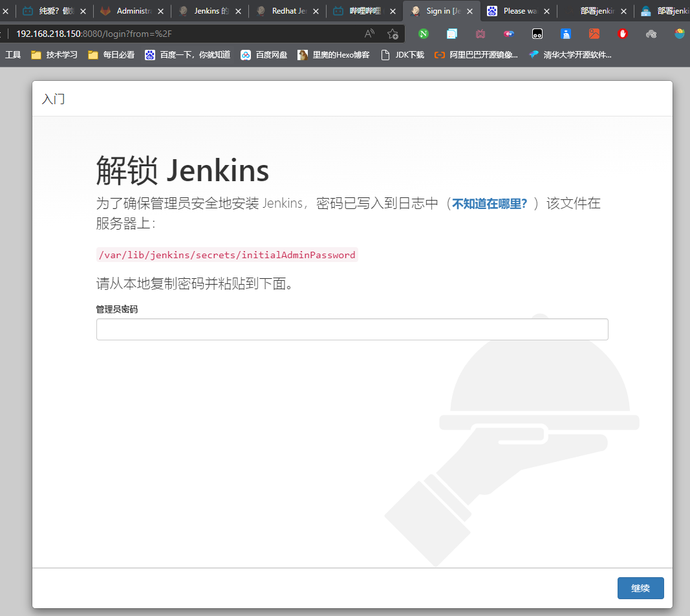Screen dimensions: 690x616
Task: Open the Tampermonkey extension icon
Action: (x=537, y=34)
